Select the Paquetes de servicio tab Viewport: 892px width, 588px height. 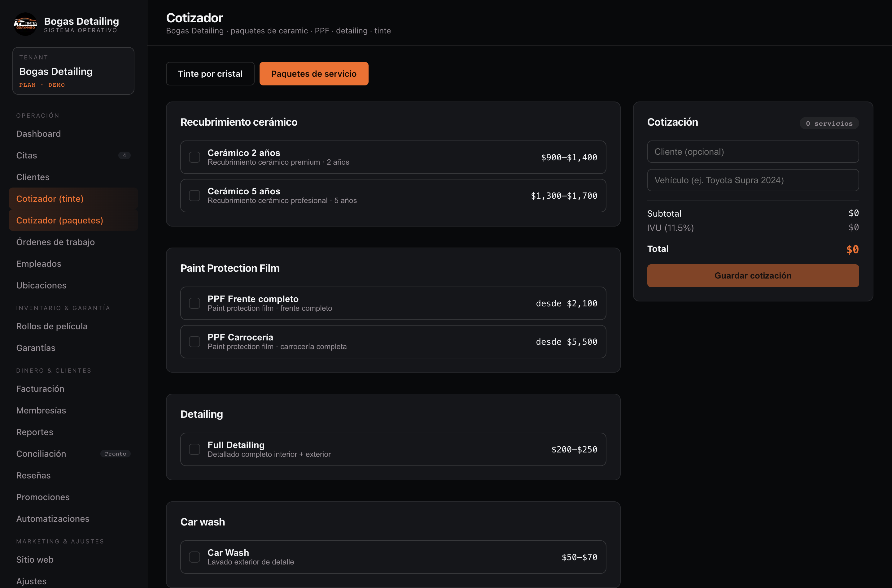tap(314, 74)
